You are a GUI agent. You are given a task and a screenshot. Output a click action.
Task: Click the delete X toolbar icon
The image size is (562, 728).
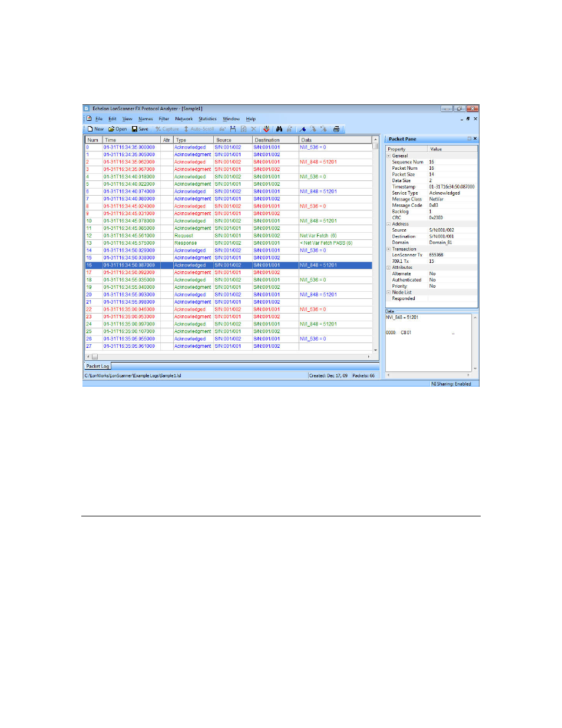coord(254,129)
